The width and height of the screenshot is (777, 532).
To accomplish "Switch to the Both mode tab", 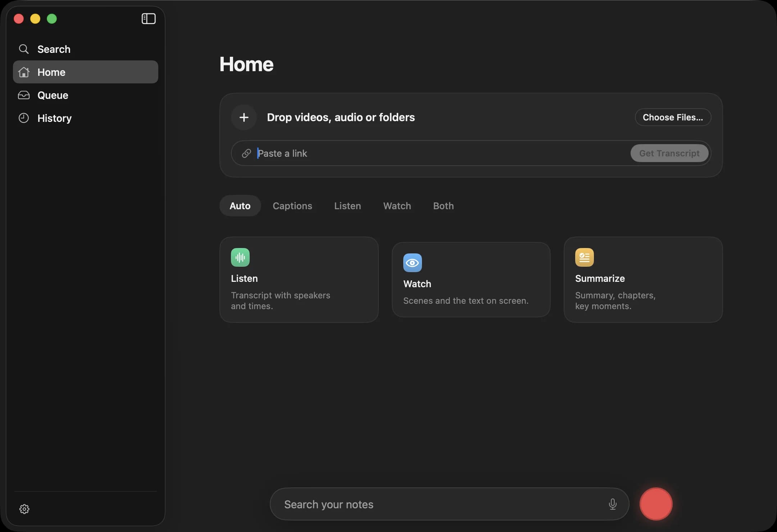I will tap(443, 206).
